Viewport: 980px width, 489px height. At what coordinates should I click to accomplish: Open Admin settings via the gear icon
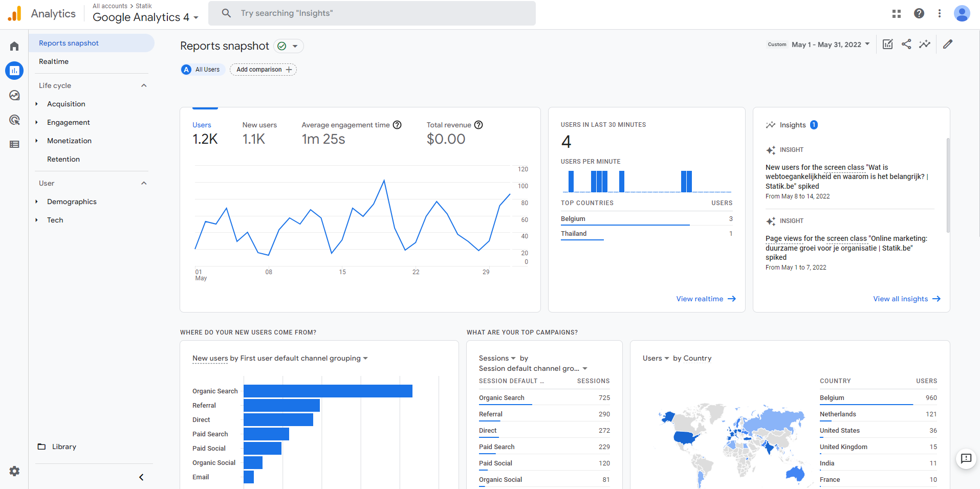tap(14, 471)
